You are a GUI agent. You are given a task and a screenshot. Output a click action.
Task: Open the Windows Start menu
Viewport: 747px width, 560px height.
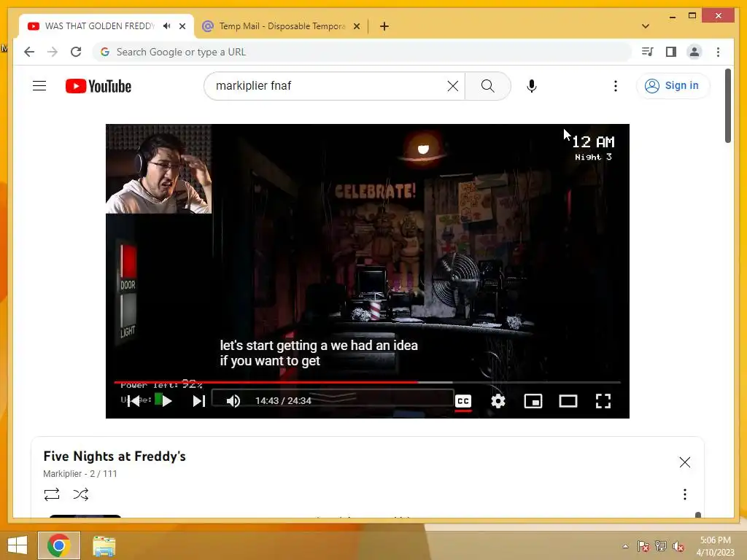click(18, 545)
